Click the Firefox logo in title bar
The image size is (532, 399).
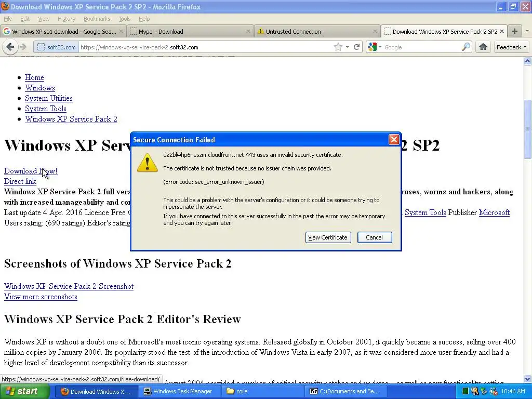click(5, 6)
